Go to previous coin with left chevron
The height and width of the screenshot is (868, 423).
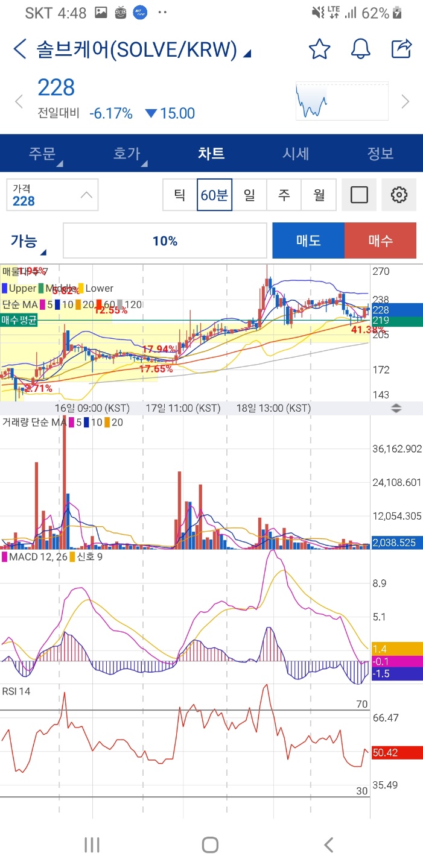click(19, 101)
